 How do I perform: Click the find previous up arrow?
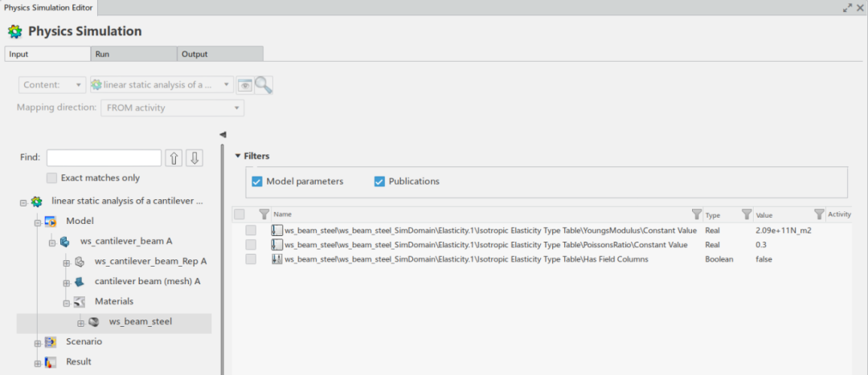pos(174,158)
